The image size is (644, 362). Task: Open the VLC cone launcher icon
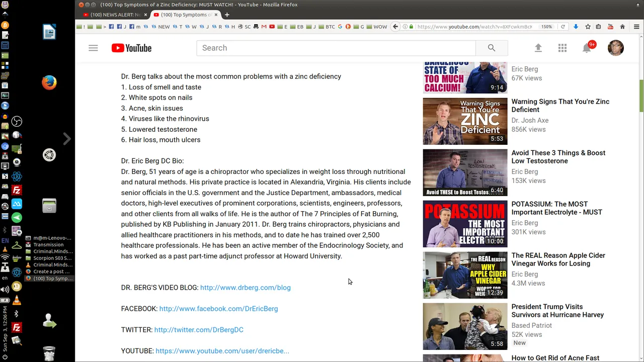point(17,300)
